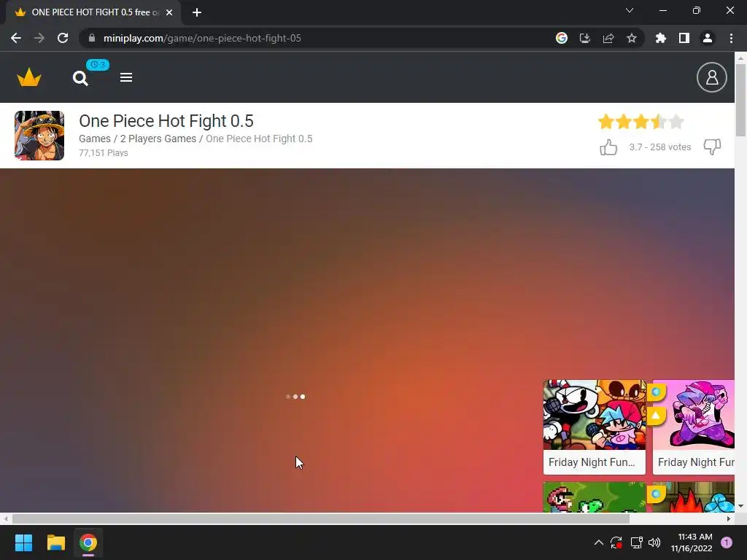Click the Miniplay crown logo
The height and width of the screenshot is (560, 747).
click(29, 77)
